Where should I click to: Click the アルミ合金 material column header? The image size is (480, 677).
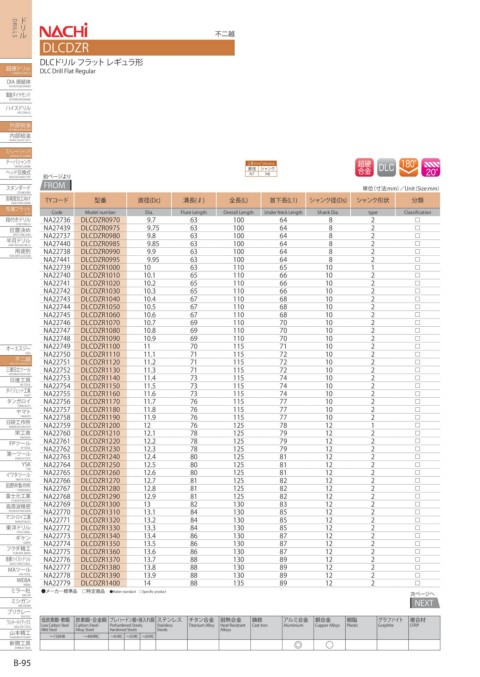[x=298, y=627]
